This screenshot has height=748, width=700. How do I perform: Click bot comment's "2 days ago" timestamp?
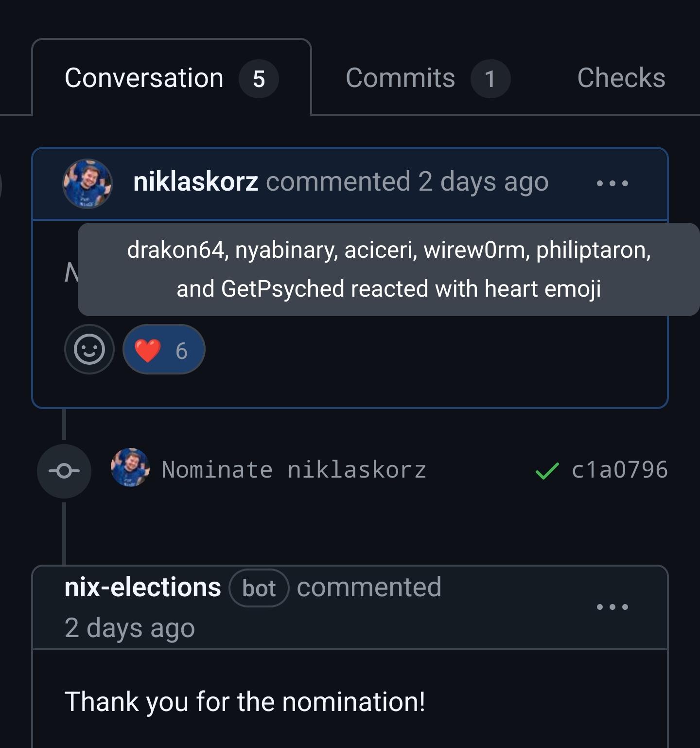[130, 627]
